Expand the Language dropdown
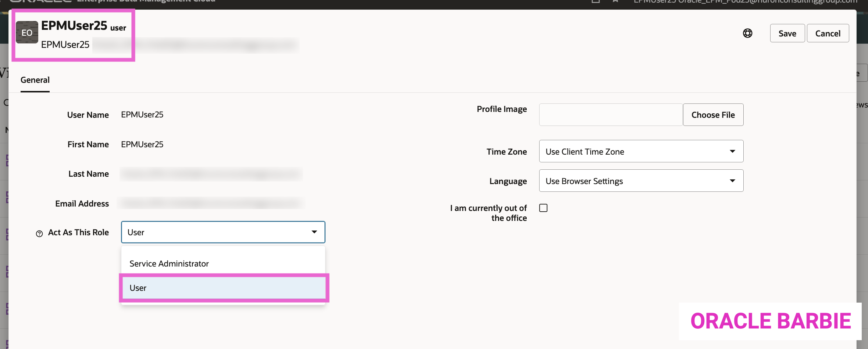Image resolution: width=868 pixels, height=349 pixels. point(641,181)
